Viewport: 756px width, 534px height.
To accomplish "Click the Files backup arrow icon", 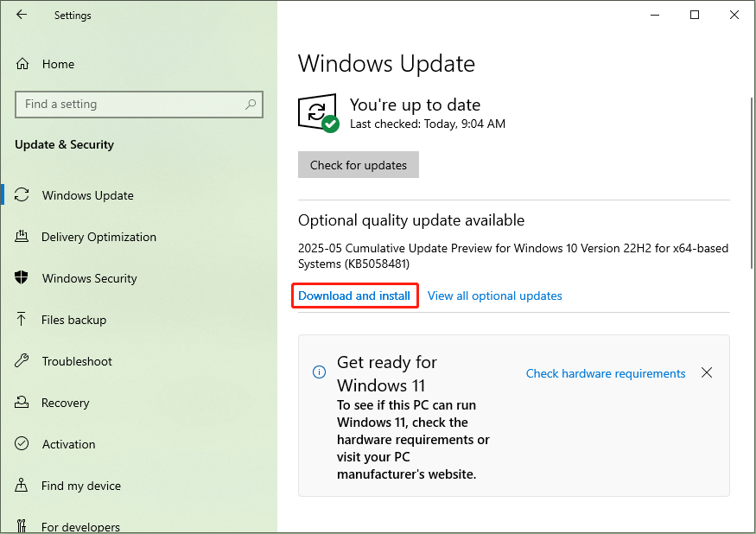I will [22, 320].
